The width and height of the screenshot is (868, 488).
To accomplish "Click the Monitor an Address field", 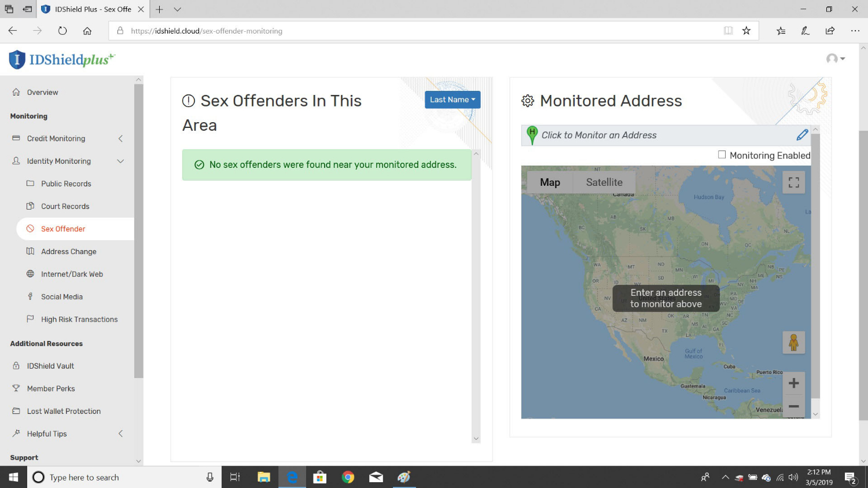I will 666,135.
